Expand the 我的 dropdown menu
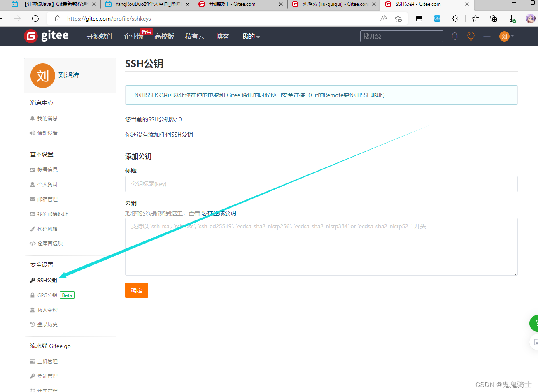 point(250,36)
